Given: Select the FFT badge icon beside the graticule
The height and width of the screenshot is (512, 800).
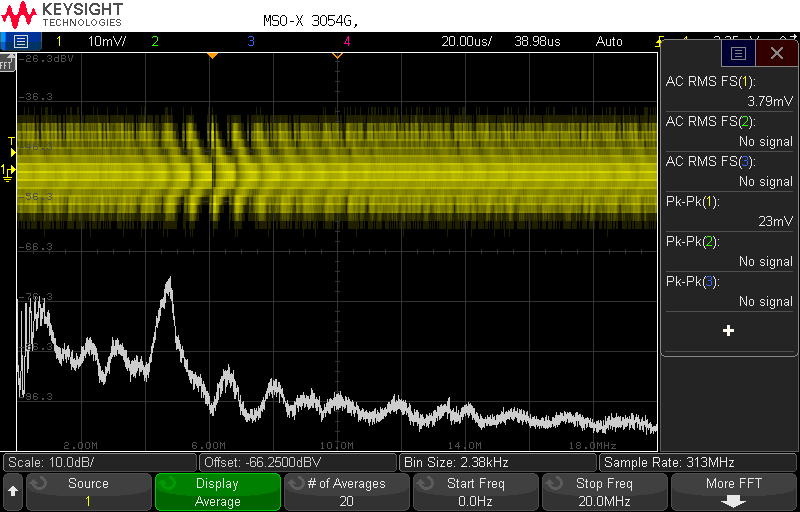Looking at the screenshot, I should (7, 62).
